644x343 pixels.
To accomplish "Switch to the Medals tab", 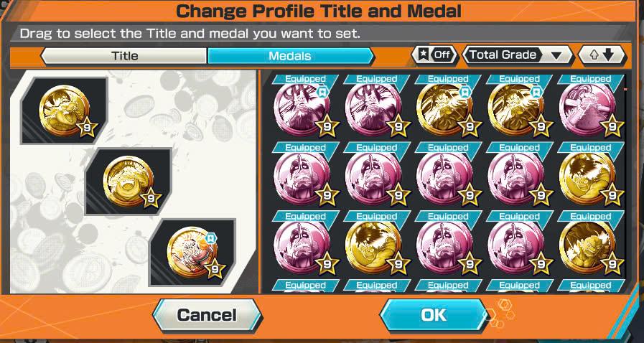I will click(290, 56).
